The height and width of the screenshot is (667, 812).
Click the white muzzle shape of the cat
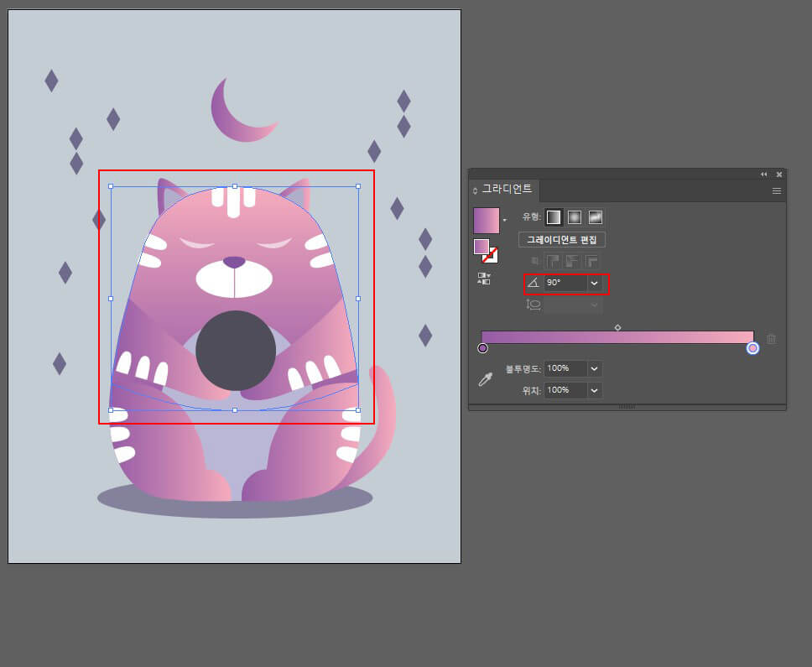coord(234,281)
